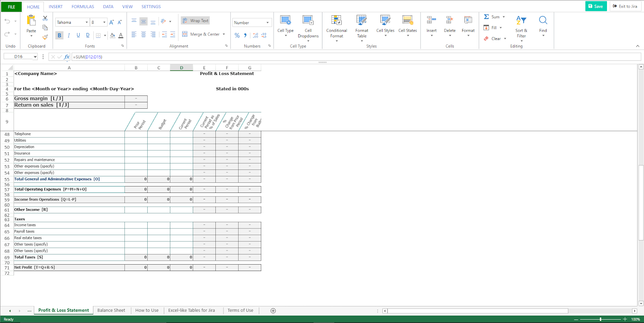
Task: Switch to the DATA ribbon tab
Action: [x=108, y=7]
